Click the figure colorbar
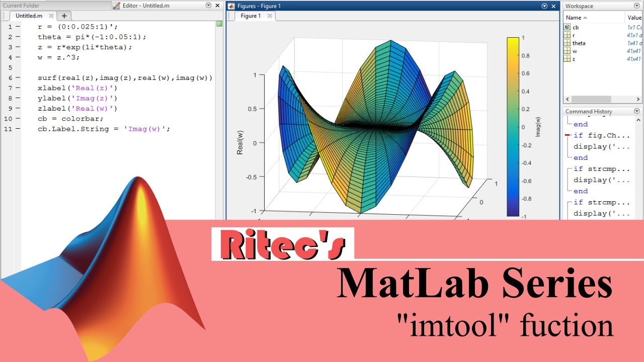This screenshot has width=644, height=362. click(x=513, y=127)
